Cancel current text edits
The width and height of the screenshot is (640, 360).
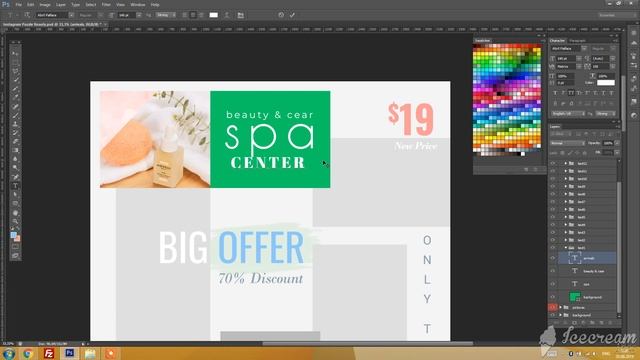281,15
